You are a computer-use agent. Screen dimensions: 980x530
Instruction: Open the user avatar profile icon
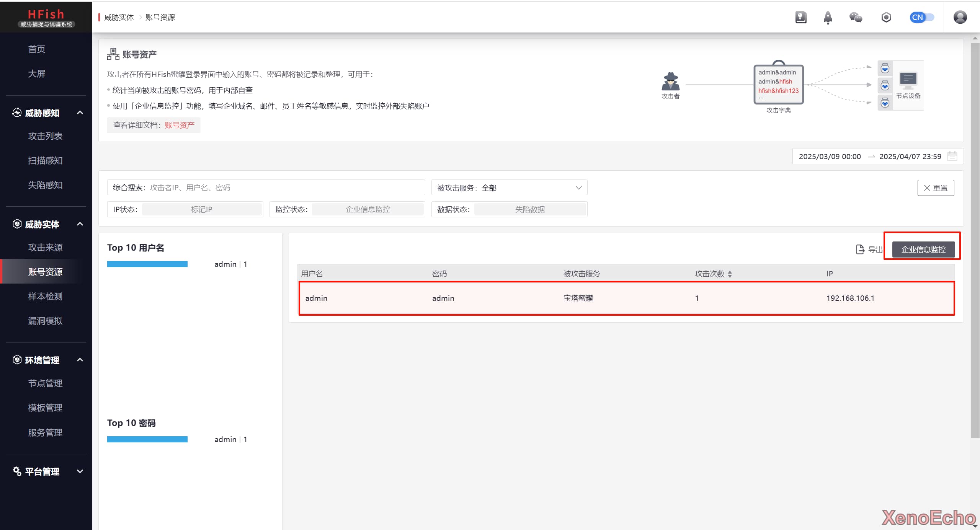(x=960, y=17)
